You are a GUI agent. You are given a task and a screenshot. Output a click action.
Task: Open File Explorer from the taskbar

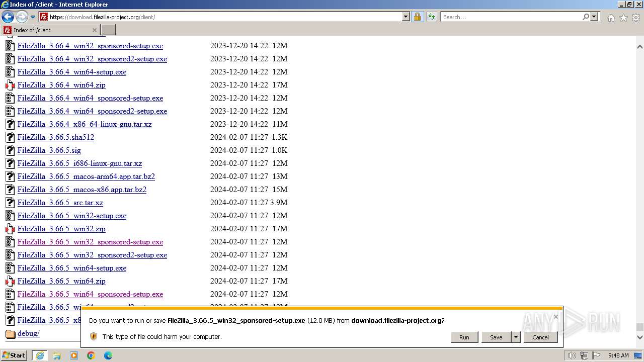pyautogui.click(x=57, y=355)
